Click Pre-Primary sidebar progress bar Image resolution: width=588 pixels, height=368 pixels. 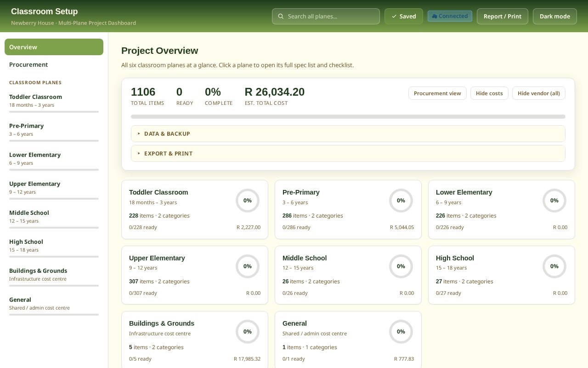coord(54,141)
